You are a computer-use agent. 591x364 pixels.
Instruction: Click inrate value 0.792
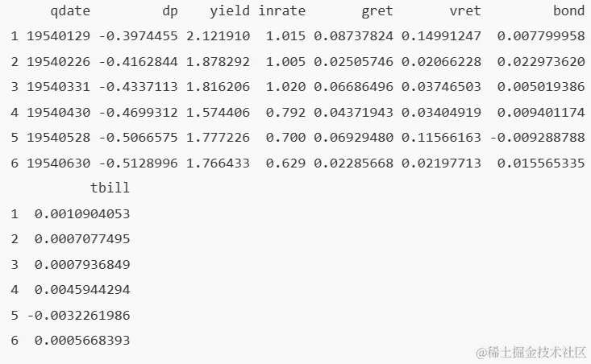click(289, 112)
